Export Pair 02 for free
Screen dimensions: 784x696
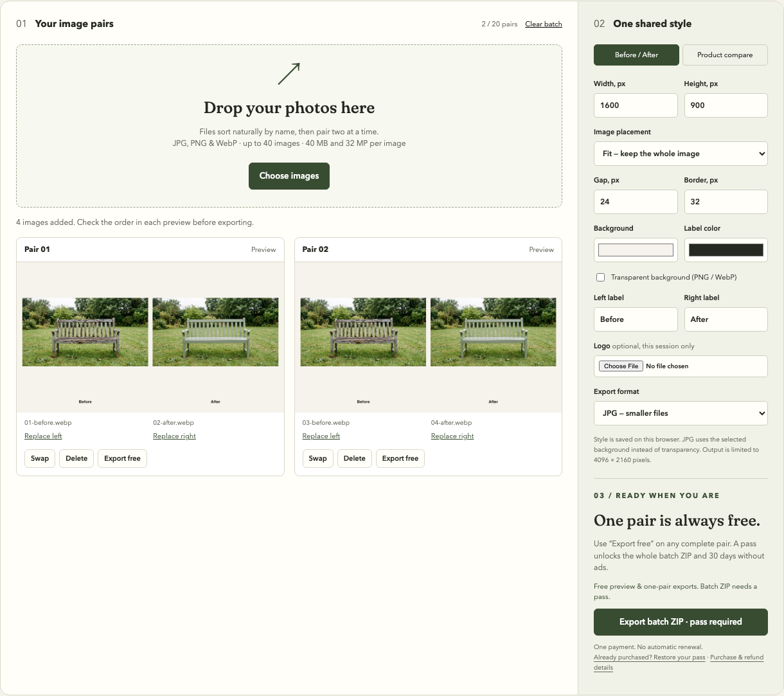click(x=400, y=458)
